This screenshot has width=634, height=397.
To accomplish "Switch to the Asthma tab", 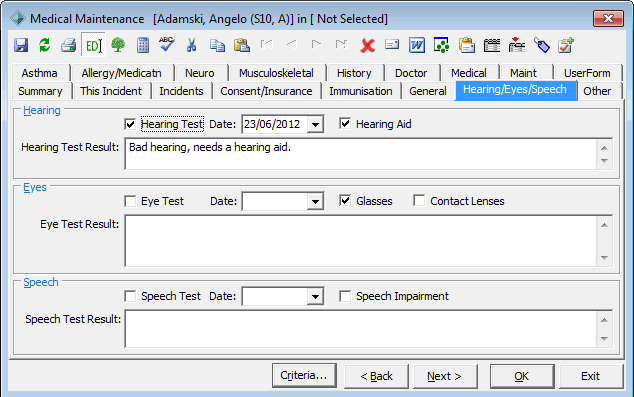I will point(40,73).
